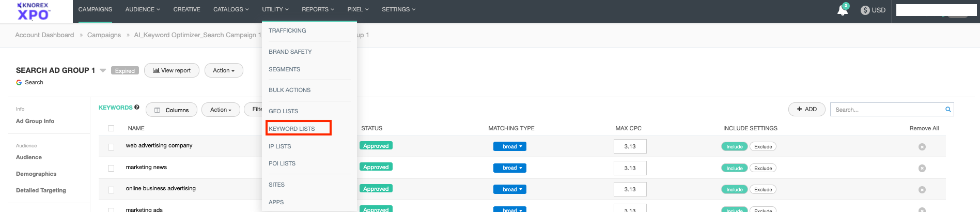Click the USD currency dollar icon
The width and height of the screenshot is (980, 212).
pyautogui.click(x=865, y=10)
